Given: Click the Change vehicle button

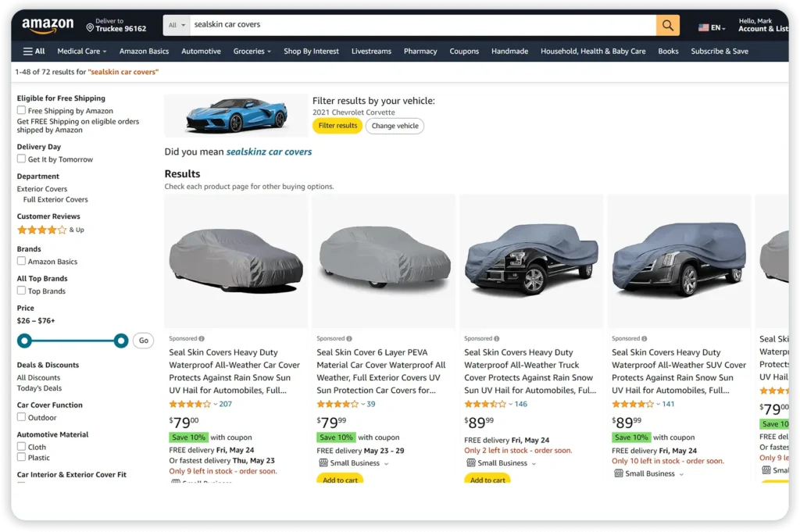Looking at the screenshot, I should [395, 126].
